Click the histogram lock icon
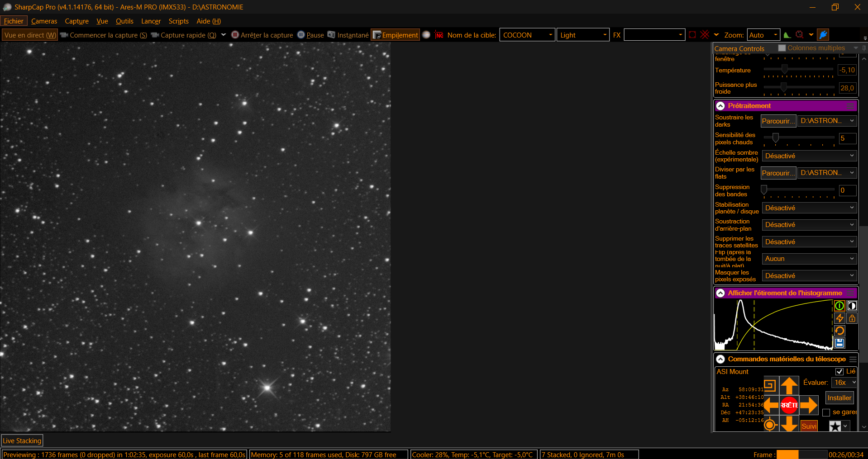Image resolution: width=868 pixels, height=459 pixels. pos(852,318)
